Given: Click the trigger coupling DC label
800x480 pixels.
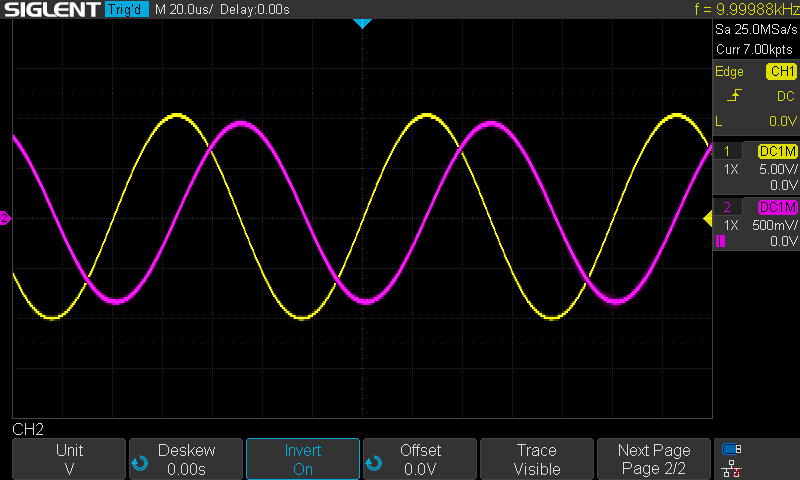Looking at the screenshot, I should pos(786,96).
